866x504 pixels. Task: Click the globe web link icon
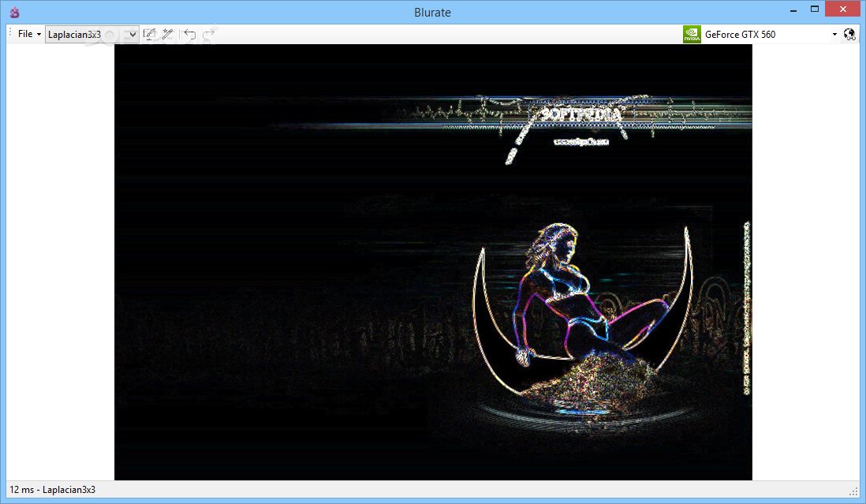tap(849, 34)
